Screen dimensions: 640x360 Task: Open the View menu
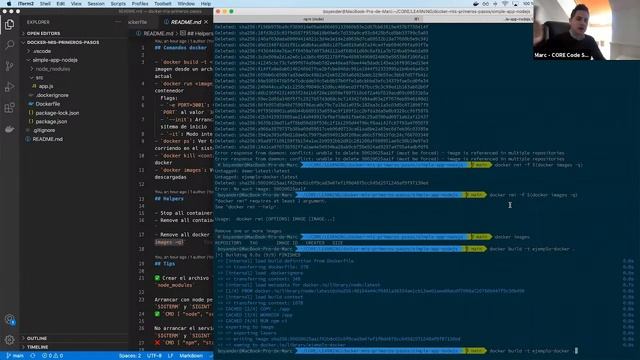pyautogui.click(x=76, y=4)
